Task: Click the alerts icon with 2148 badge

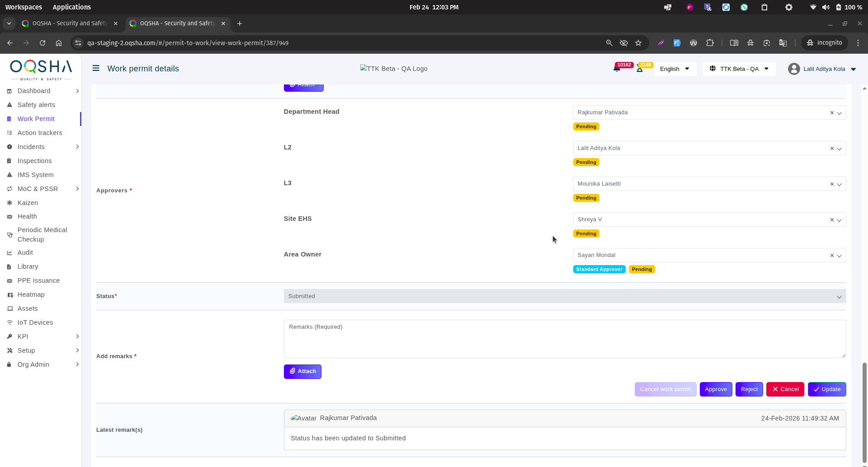Action: click(640, 69)
